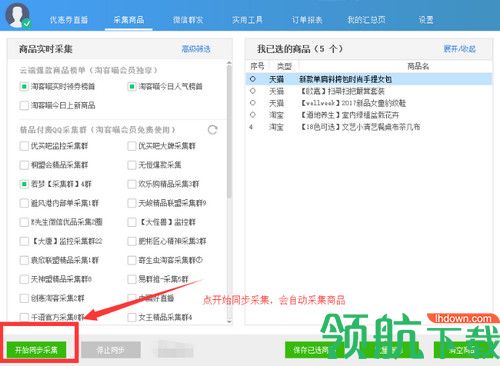Open the 设置 tab
This screenshot has height=366, width=500.
(x=426, y=20)
